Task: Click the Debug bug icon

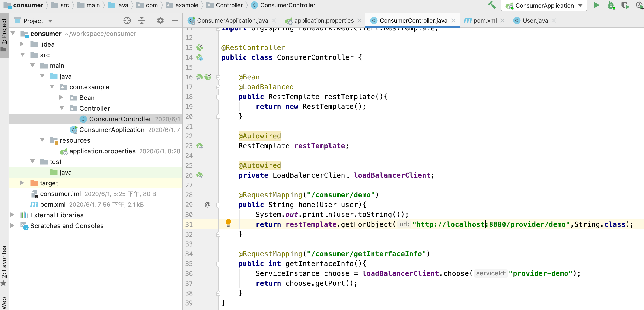Action: (611, 5)
